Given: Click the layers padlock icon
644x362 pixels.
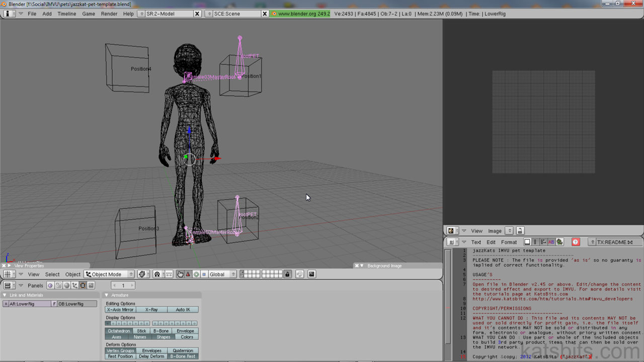Looking at the screenshot, I should click(287, 275).
